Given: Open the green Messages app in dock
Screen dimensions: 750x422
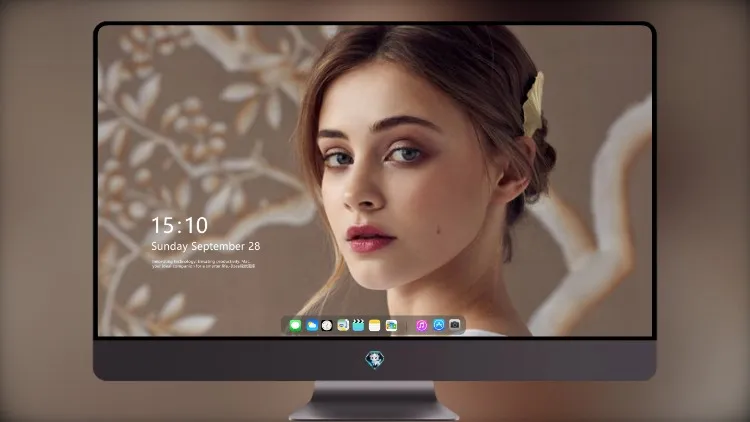Looking at the screenshot, I should 295,325.
